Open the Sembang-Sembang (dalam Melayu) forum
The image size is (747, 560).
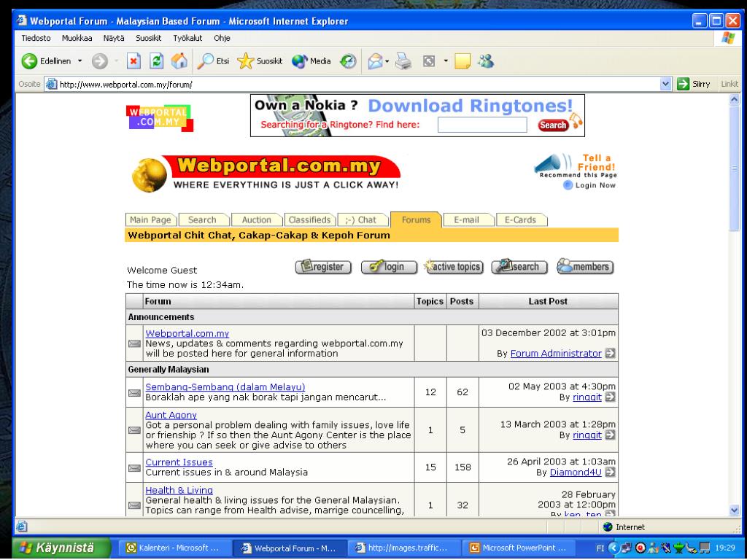pos(225,386)
